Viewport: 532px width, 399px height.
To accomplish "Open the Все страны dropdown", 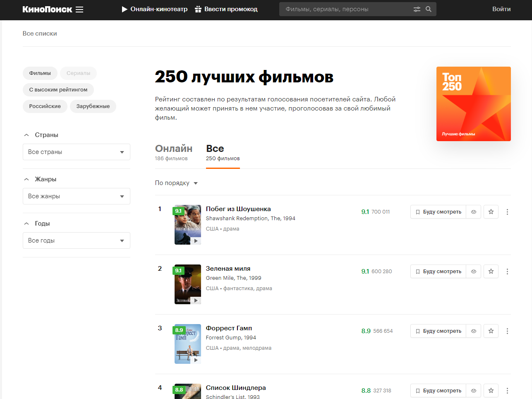I will (x=77, y=152).
